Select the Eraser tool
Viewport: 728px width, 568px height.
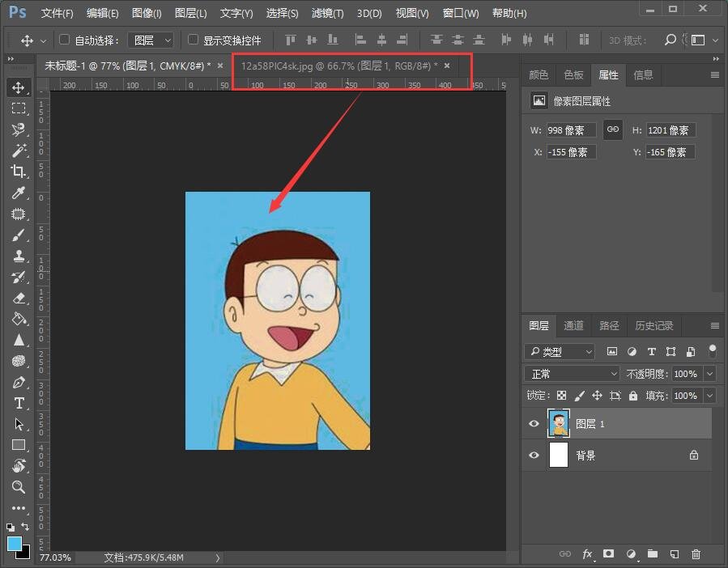pos(18,298)
